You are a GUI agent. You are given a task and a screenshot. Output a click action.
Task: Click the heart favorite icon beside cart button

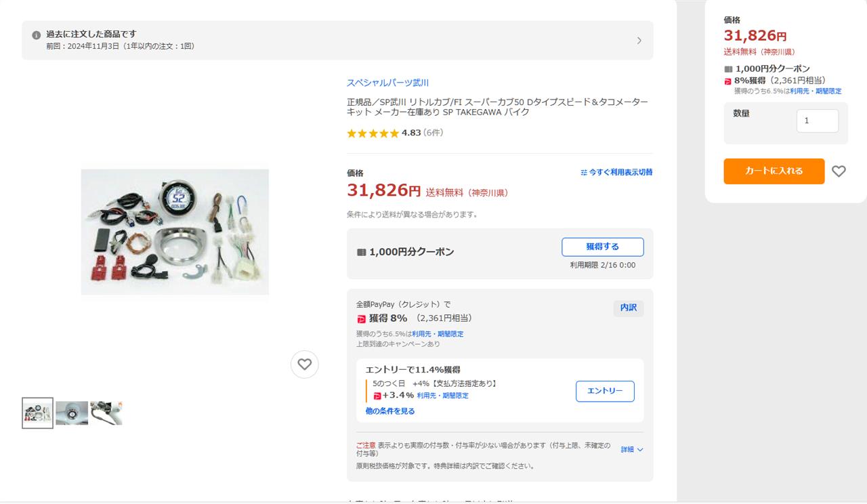tap(839, 171)
